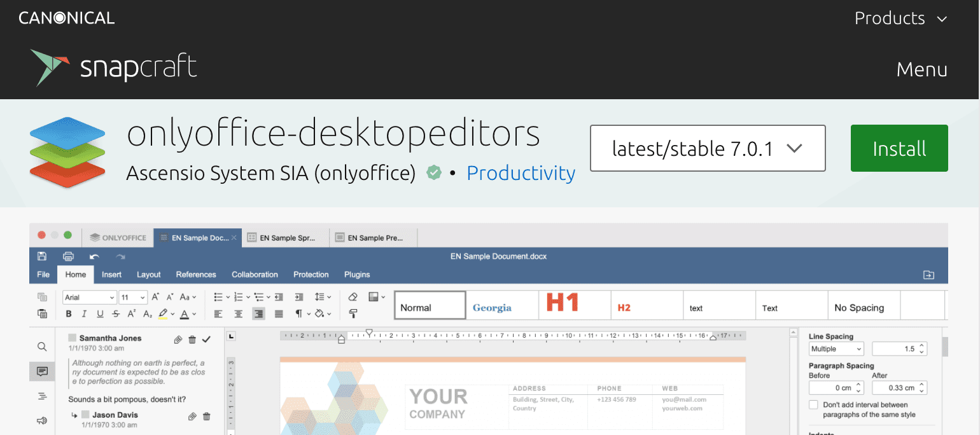The width and height of the screenshot is (980, 435).
Task: Delete Samantha Jones comment with trash icon
Action: (x=192, y=340)
